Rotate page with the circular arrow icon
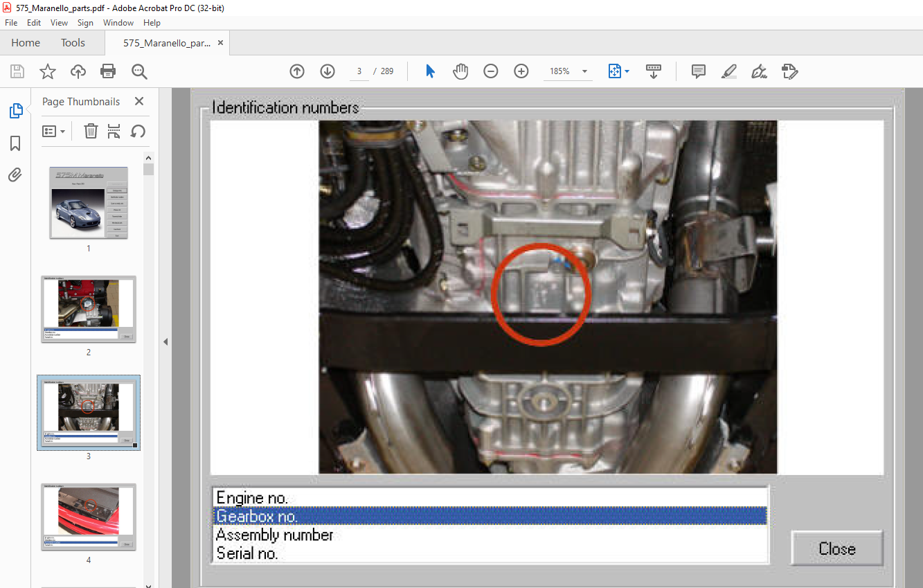 (x=138, y=131)
